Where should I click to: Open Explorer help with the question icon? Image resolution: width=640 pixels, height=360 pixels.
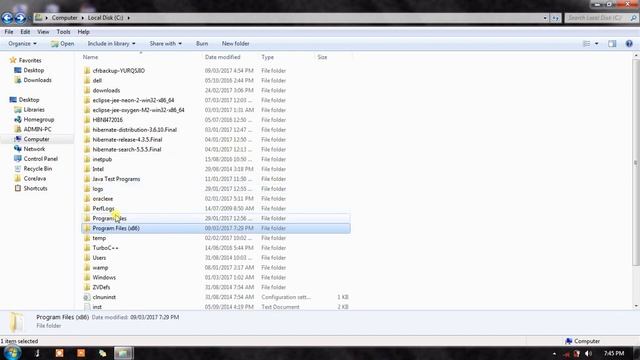(x=629, y=44)
